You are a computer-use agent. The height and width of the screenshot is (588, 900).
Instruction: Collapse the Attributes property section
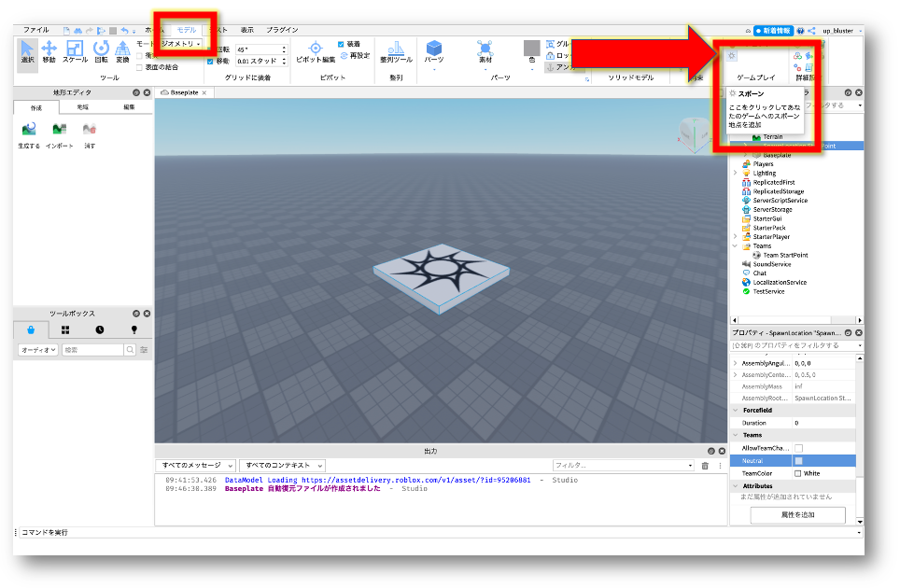pyautogui.click(x=736, y=486)
